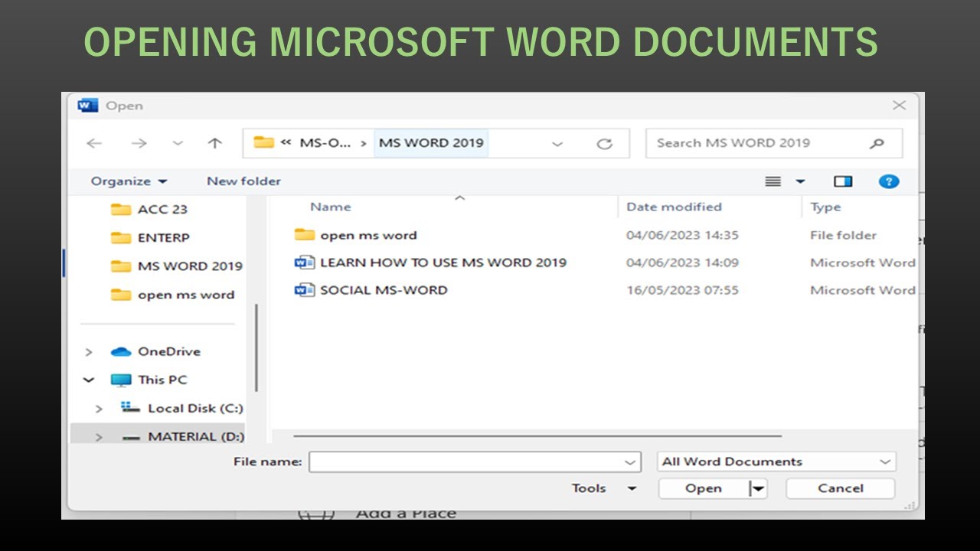Open the Tools menu

point(603,488)
